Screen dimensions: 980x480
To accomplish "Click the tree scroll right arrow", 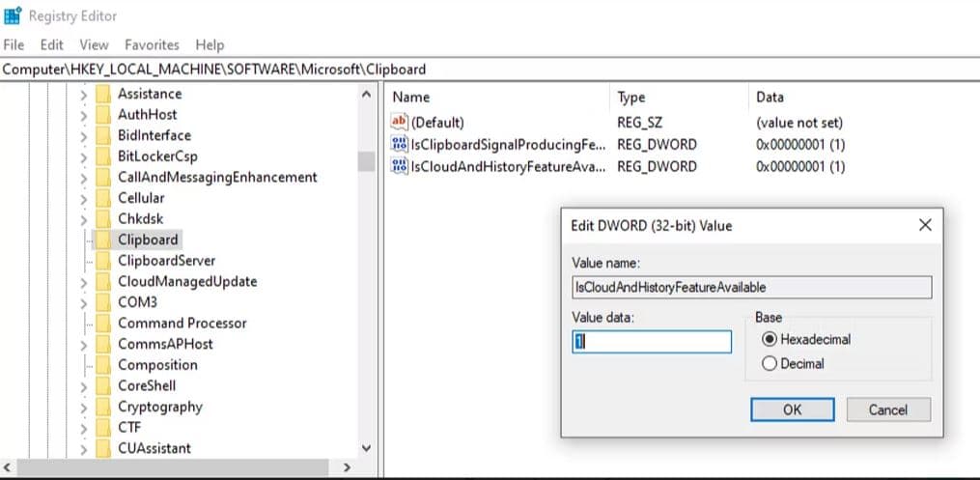I will (x=348, y=466).
